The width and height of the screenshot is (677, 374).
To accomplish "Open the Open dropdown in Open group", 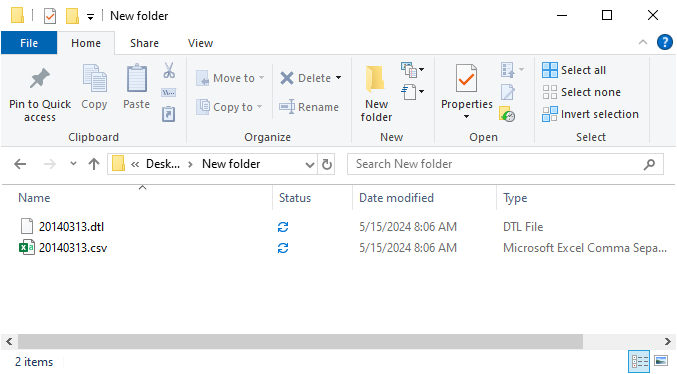I will (512, 70).
